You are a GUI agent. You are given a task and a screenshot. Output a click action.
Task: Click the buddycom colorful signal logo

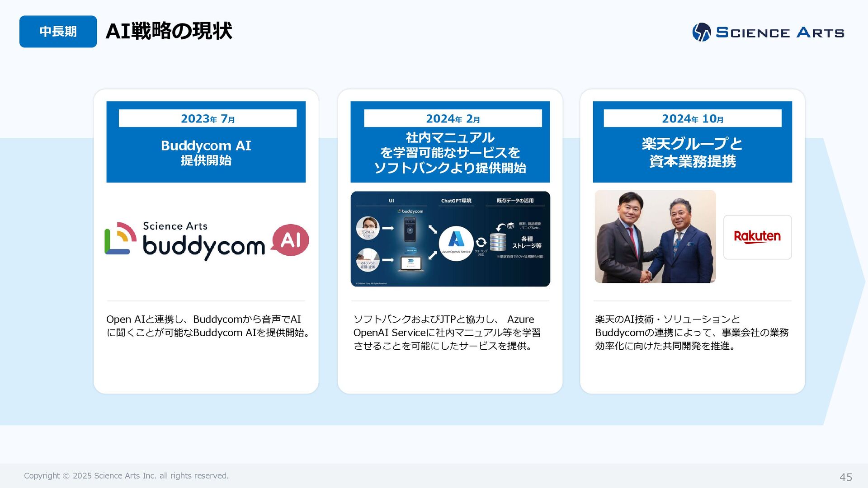[x=120, y=238]
